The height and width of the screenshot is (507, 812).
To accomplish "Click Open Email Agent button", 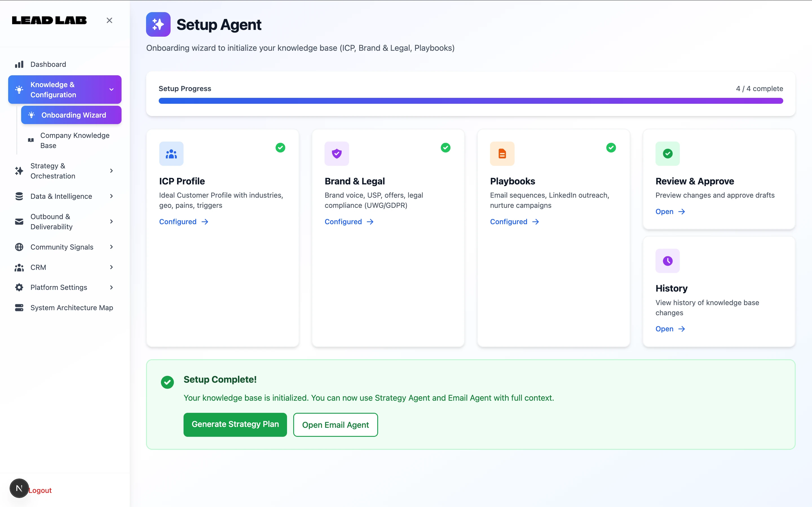I will (335, 425).
